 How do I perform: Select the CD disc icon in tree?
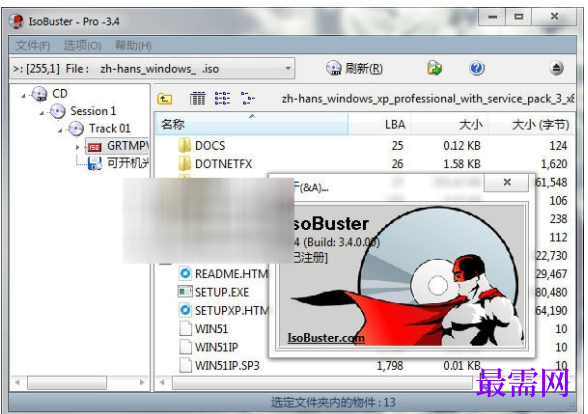click(39, 93)
